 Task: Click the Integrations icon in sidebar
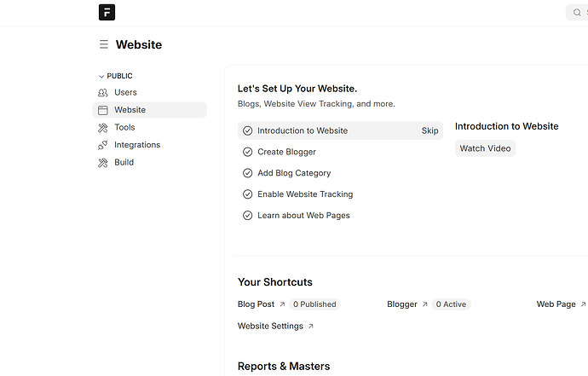click(103, 145)
